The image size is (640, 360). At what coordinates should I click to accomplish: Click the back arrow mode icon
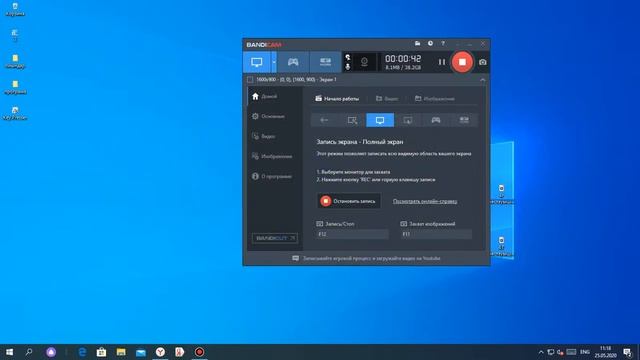click(x=324, y=120)
